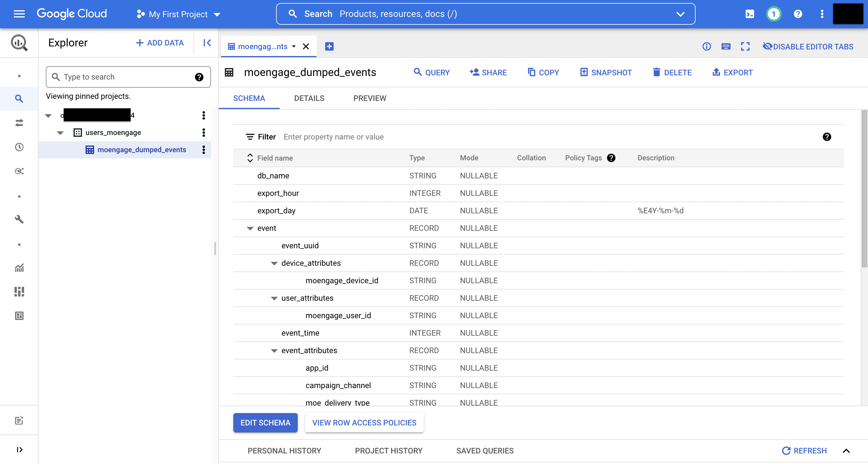Select the SQL workspace search icon in sidebar

click(19, 99)
